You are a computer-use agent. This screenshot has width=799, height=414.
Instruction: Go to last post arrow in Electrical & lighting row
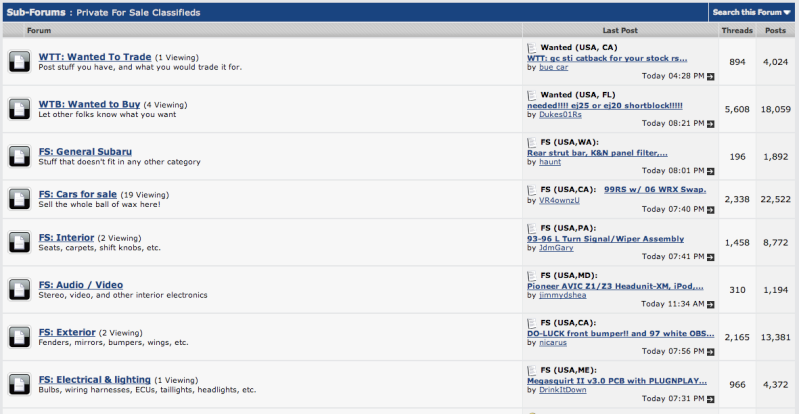click(711, 399)
